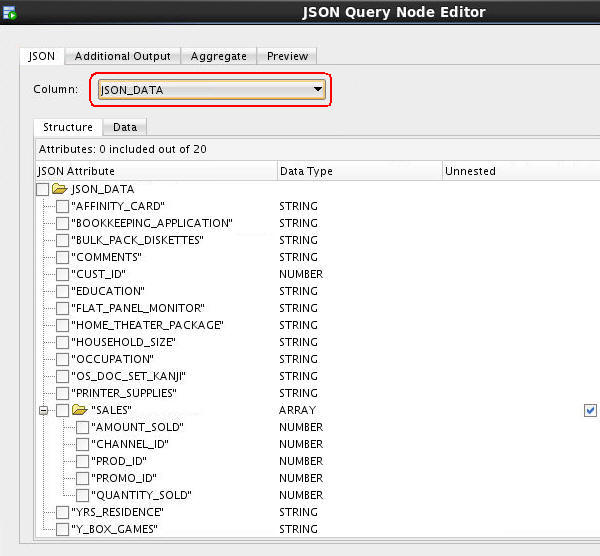
Task: Click the SALES array folder icon
Action: 79,410
